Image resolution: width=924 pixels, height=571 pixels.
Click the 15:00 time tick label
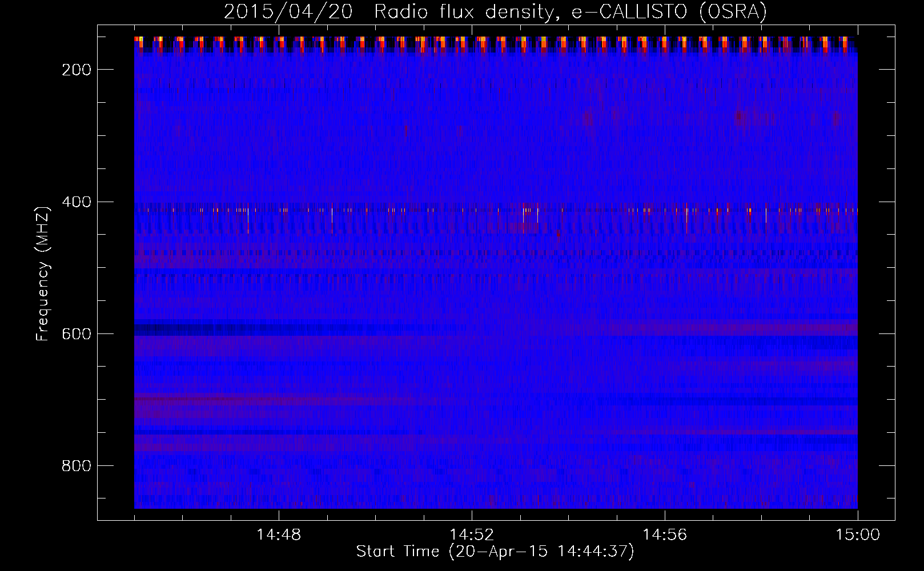coord(858,535)
